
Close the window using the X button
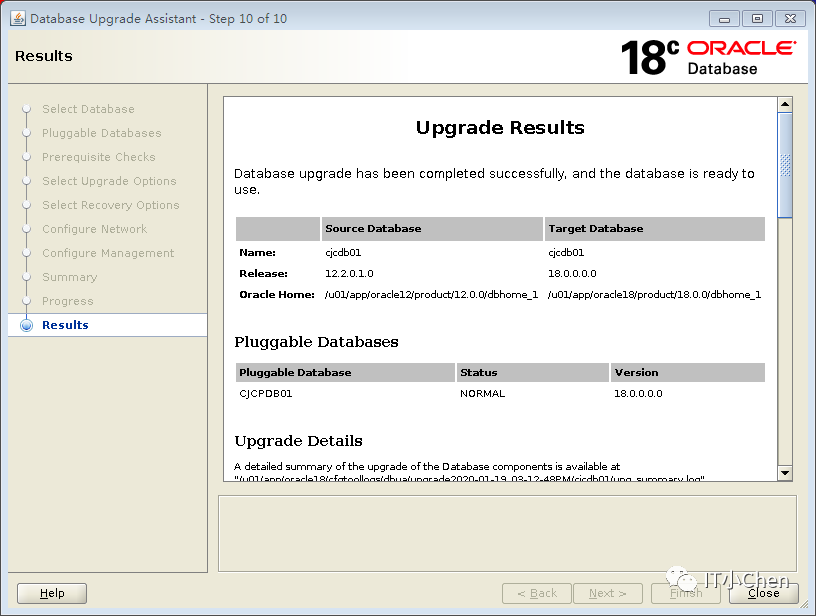790,19
